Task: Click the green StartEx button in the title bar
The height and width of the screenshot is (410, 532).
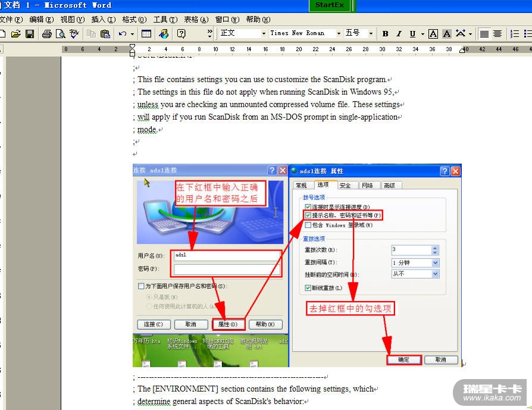Action: (x=330, y=5)
